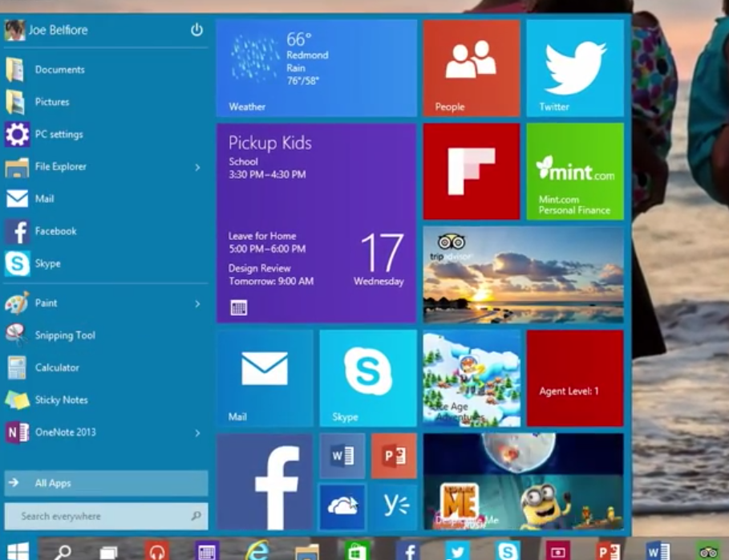729x560 pixels.
Task: Expand File Explorer jump list arrow
Action: 197,167
